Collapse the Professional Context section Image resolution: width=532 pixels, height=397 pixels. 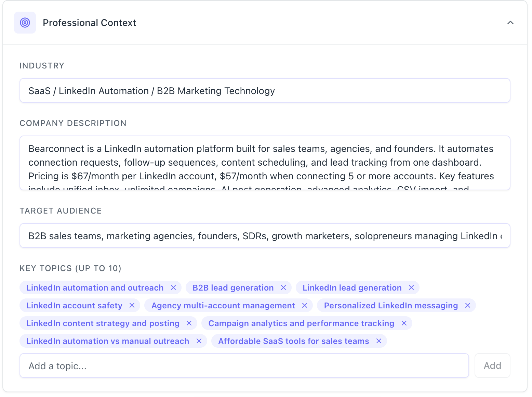[x=510, y=23]
